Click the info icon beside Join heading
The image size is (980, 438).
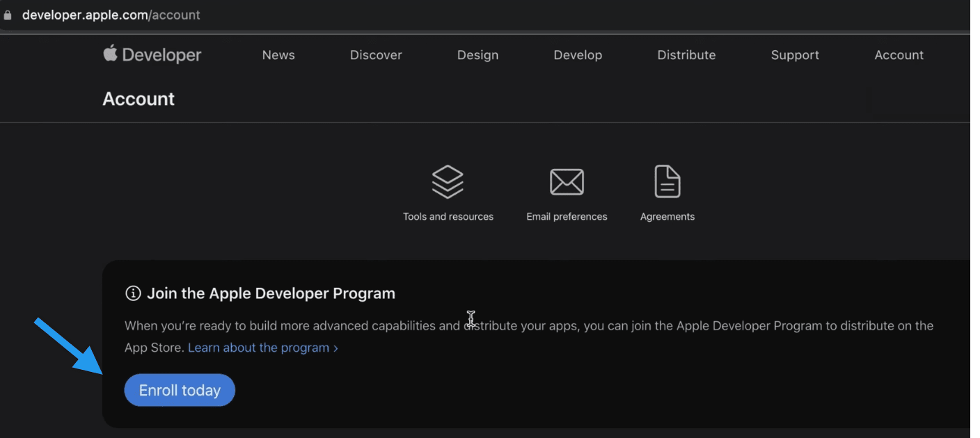tap(132, 293)
